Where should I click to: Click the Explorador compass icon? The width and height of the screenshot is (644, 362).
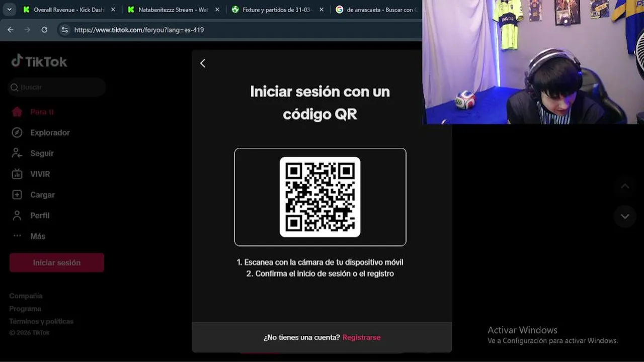[17, 133]
